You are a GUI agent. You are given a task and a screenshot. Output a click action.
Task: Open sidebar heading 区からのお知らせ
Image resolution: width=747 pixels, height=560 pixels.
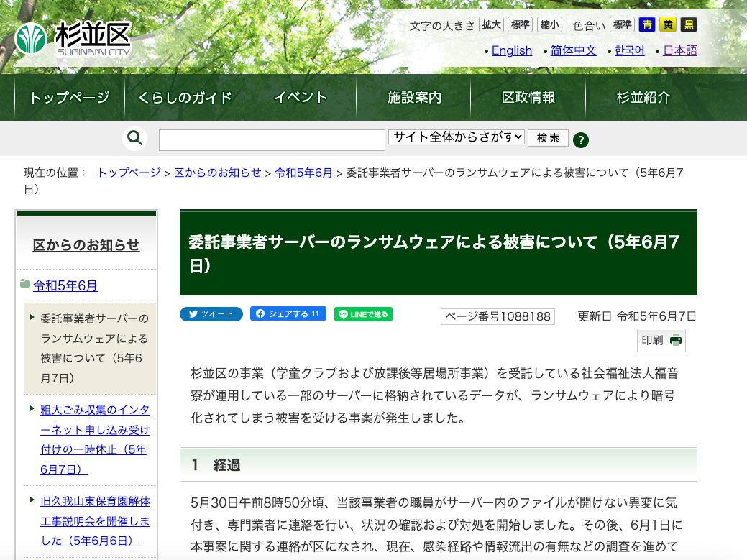(x=86, y=245)
